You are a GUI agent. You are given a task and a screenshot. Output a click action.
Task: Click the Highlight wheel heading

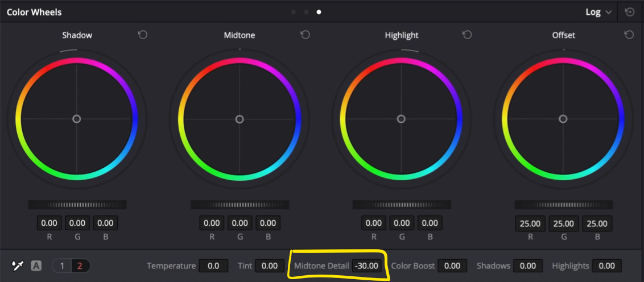click(x=402, y=35)
